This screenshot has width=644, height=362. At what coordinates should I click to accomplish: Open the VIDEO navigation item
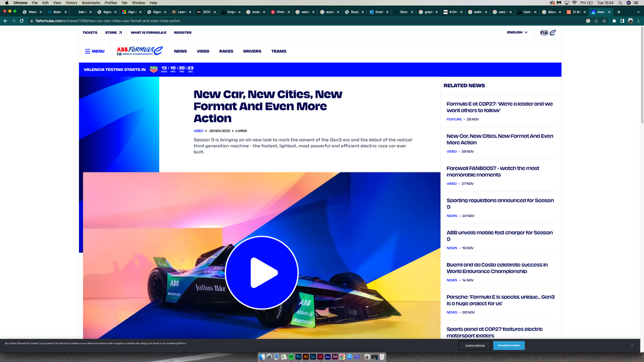pyautogui.click(x=203, y=51)
